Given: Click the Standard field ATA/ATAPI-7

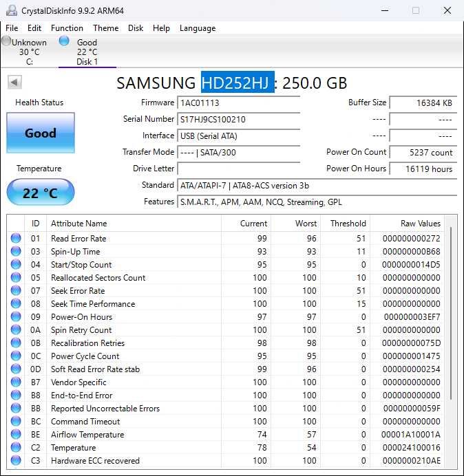Looking at the screenshot, I should point(317,185).
